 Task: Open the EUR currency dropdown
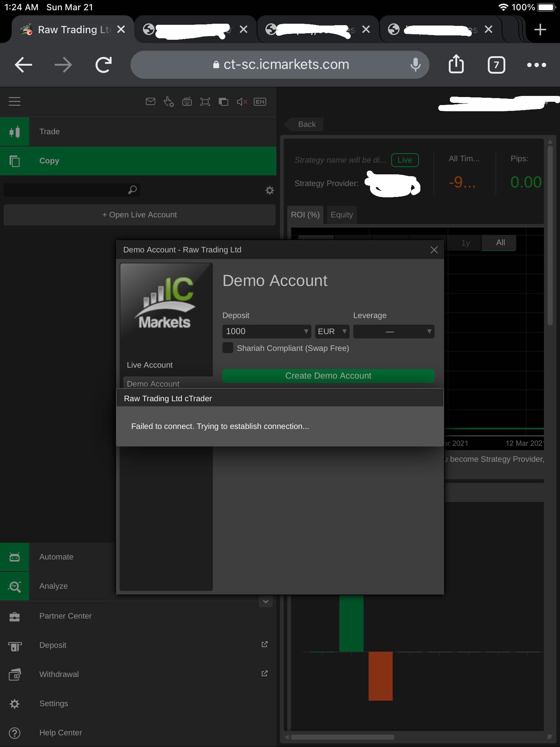[x=332, y=331]
